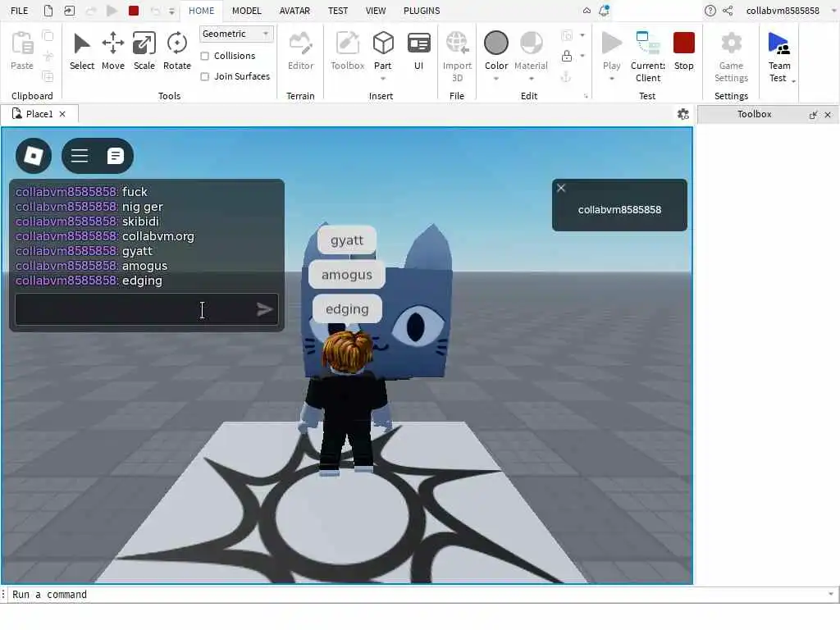Open the Geometric mode dropdown
The width and height of the screenshot is (840, 630).
coord(236,34)
